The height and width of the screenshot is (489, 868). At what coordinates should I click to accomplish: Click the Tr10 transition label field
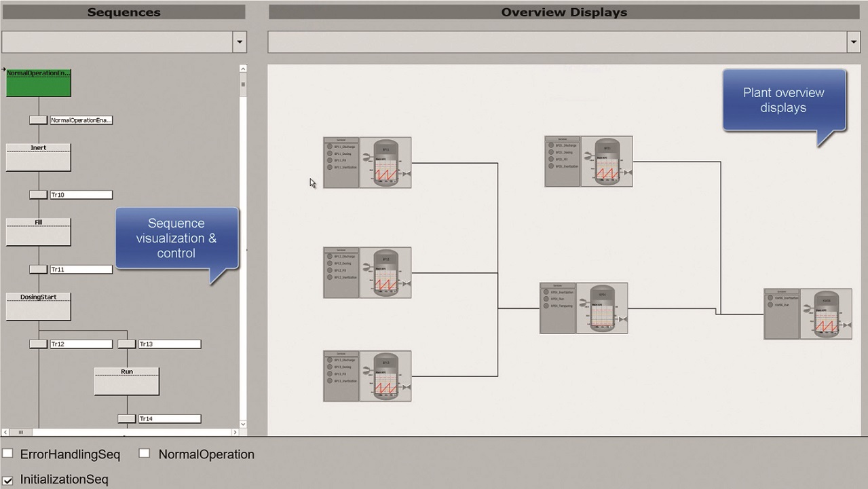(81, 195)
